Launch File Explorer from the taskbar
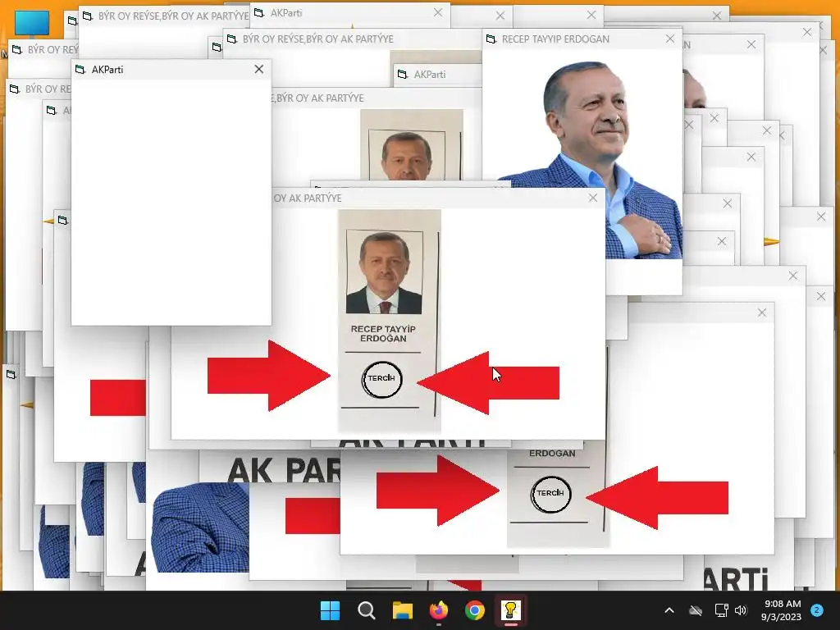Viewport: 840px width, 630px height. point(402,610)
